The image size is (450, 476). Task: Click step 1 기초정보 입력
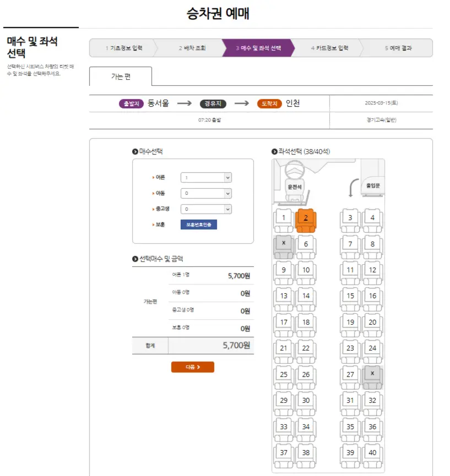pyautogui.click(x=124, y=48)
